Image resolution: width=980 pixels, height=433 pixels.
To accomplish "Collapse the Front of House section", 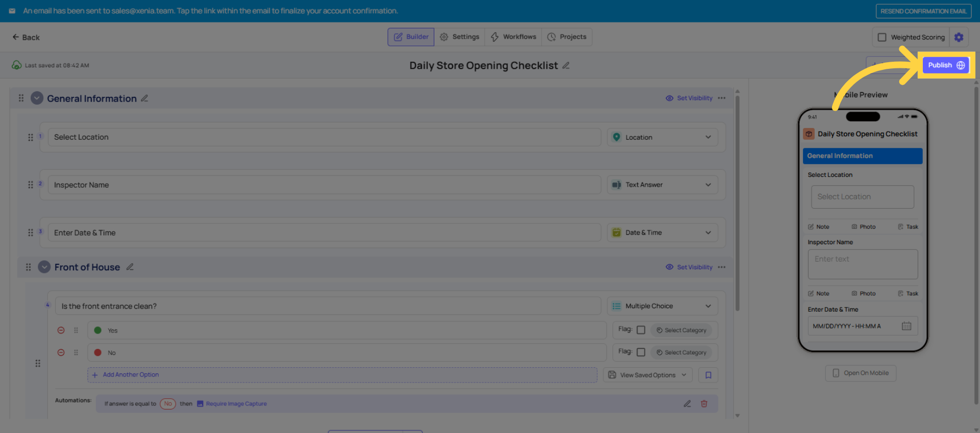I will pyautogui.click(x=44, y=267).
